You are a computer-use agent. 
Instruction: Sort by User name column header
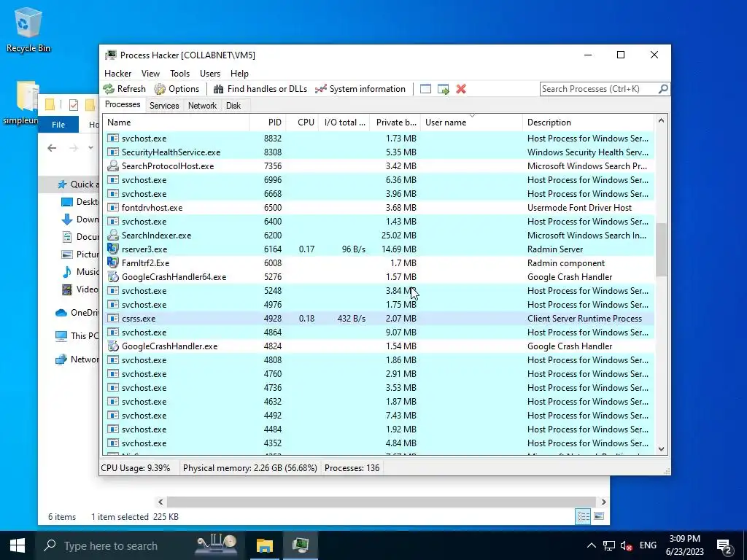coord(471,122)
